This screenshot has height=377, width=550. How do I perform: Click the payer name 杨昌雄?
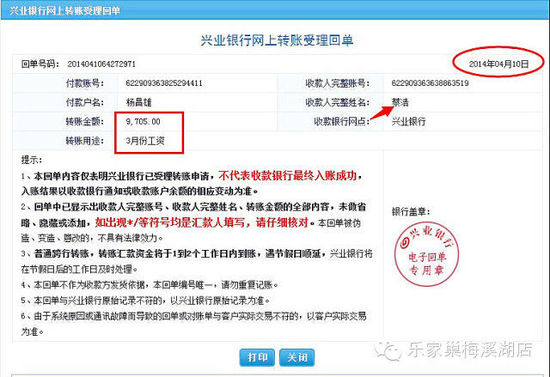coord(139,102)
